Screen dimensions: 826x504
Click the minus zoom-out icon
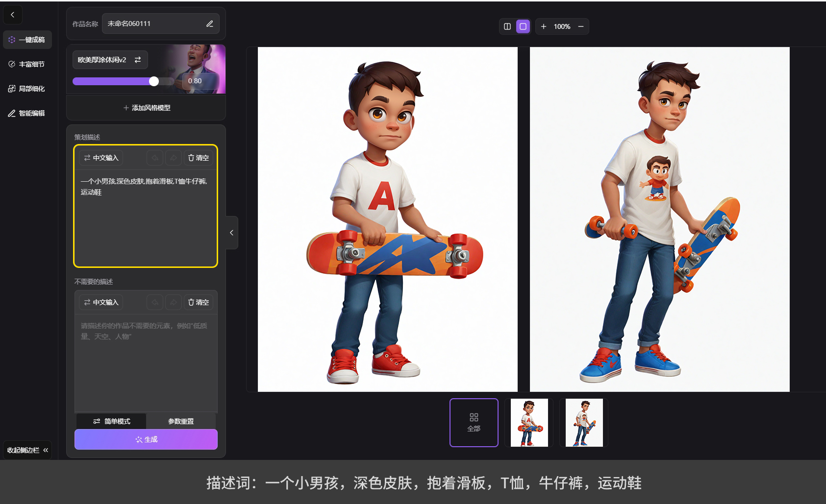(x=581, y=26)
